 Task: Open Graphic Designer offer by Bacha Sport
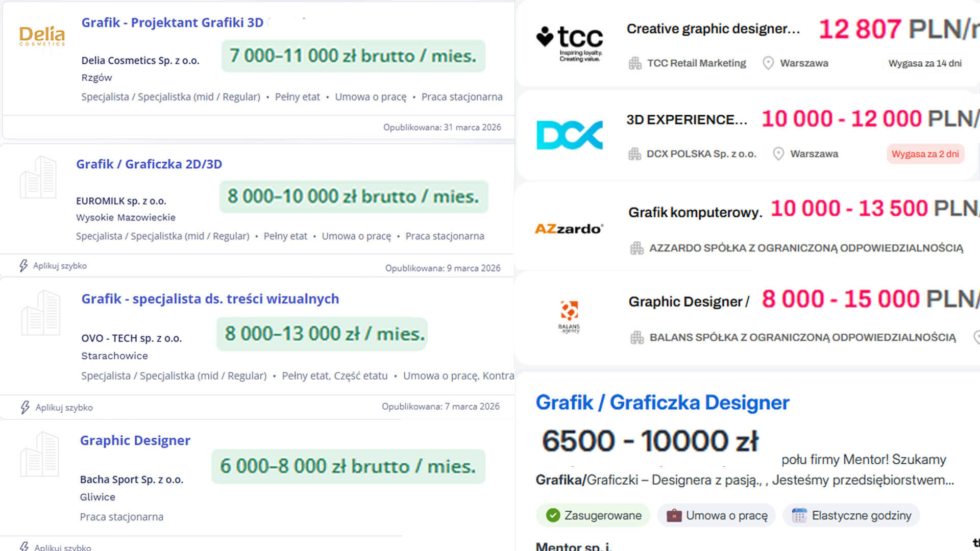click(135, 440)
